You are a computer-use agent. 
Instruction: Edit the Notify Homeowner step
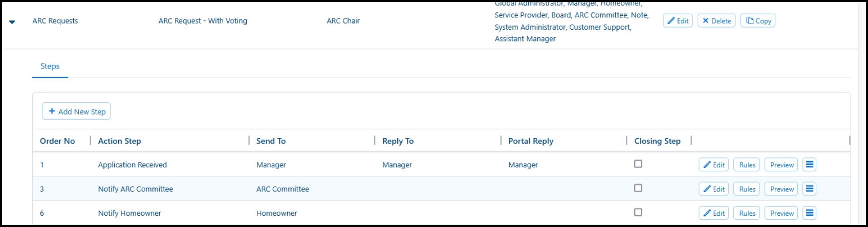[713, 213]
